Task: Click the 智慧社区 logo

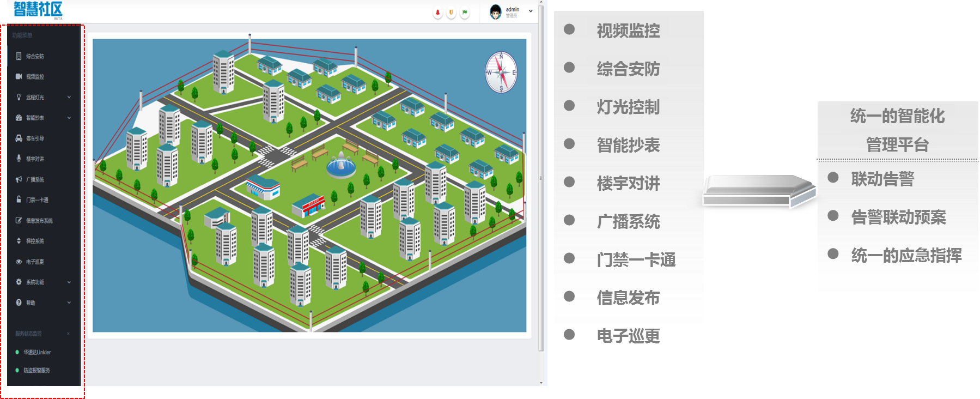Action: pos(38,9)
